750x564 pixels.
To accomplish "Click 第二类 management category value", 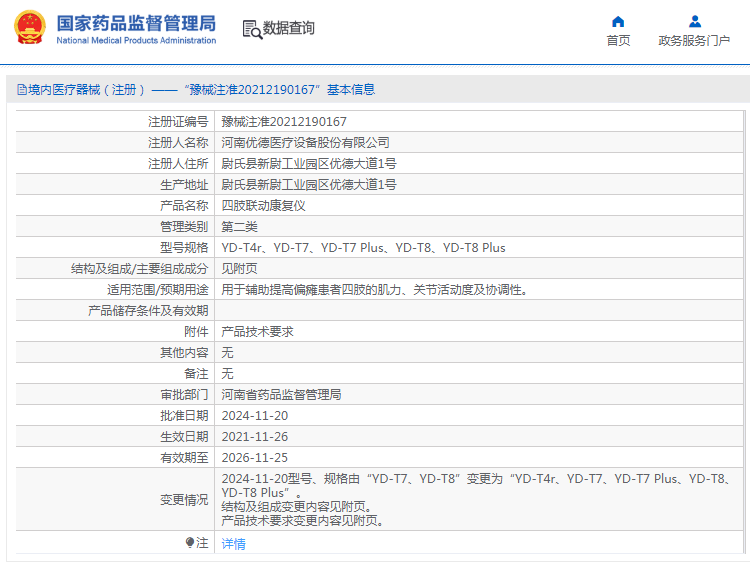I will 240,227.
